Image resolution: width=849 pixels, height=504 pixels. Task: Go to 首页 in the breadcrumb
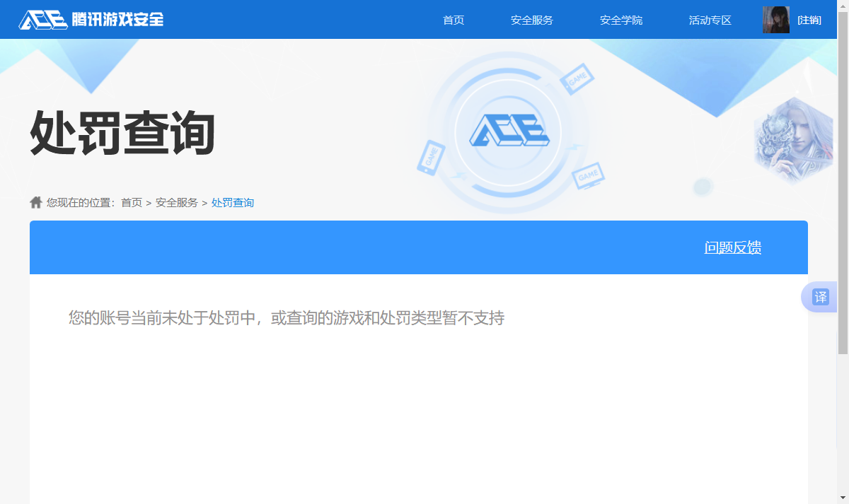pos(132,203)
